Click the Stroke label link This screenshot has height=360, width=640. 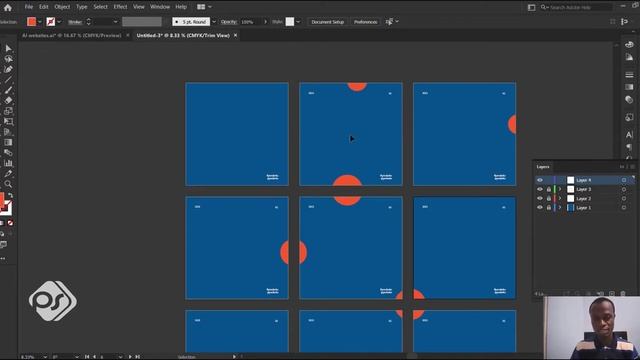[75, 22]
